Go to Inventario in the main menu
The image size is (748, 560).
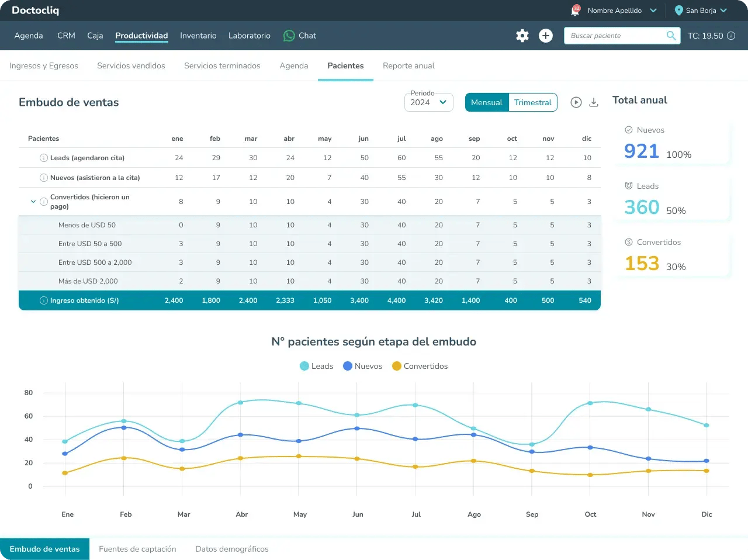point(198,36)
